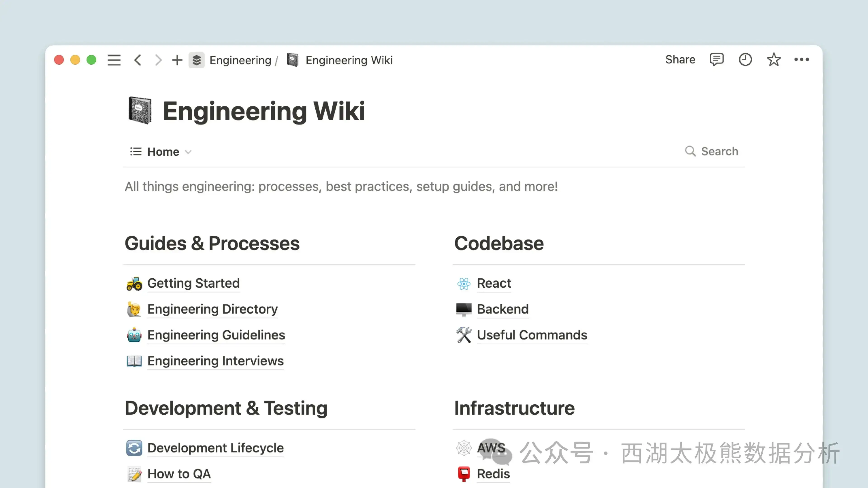Screen dimensions: 868x488
Task: Click the spider web icon by AWS
Action: point(464,448)
